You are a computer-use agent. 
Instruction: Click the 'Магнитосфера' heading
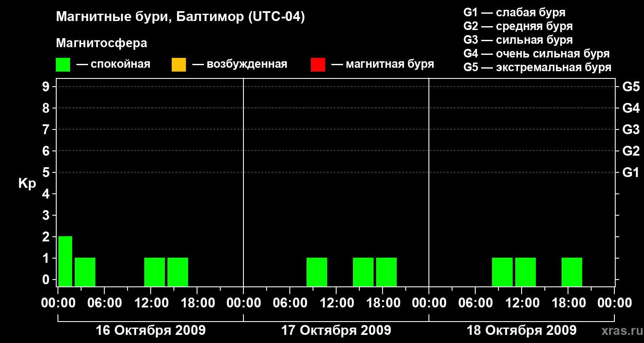point(101,43)
